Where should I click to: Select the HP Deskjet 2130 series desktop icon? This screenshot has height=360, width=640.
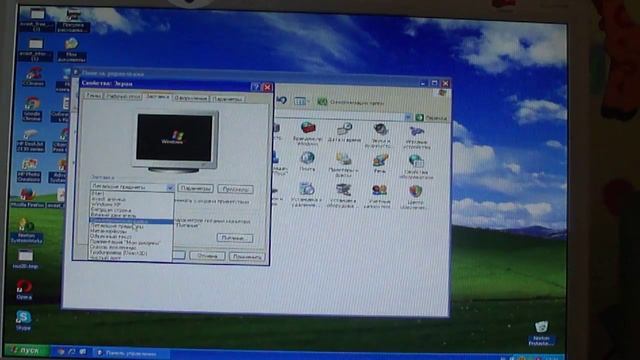click(31, 140)
